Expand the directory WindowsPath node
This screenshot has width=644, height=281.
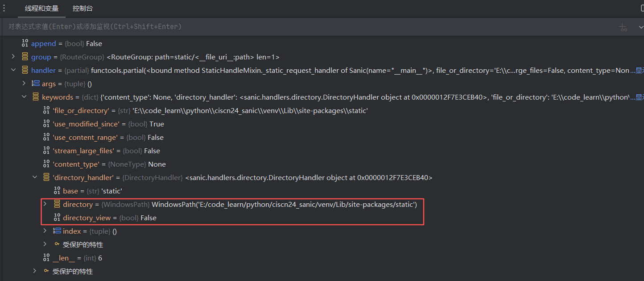45,204
